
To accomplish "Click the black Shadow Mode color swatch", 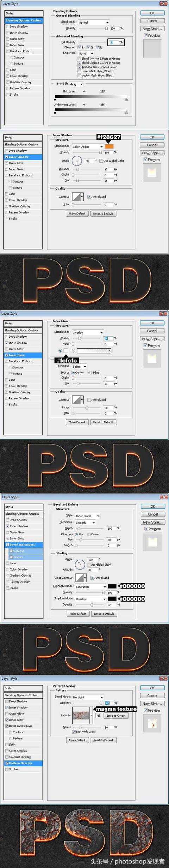I will pyautogui.click(x=112, y=599).
